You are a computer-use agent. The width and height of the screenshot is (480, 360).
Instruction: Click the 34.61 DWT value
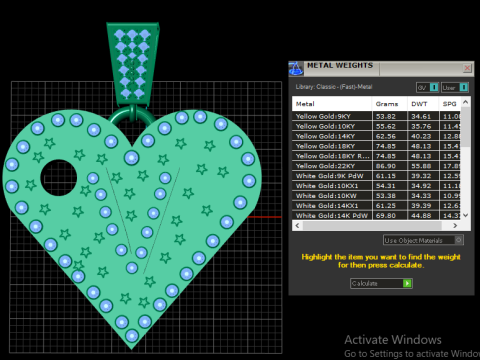421,117
